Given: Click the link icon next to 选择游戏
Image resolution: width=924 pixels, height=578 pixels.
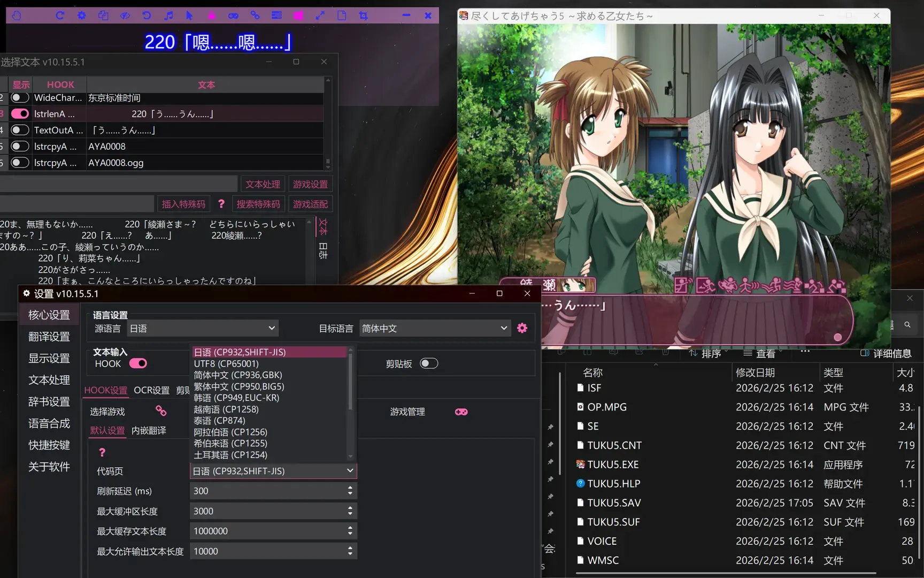Looking at the screenshot, I should point(161,411).
